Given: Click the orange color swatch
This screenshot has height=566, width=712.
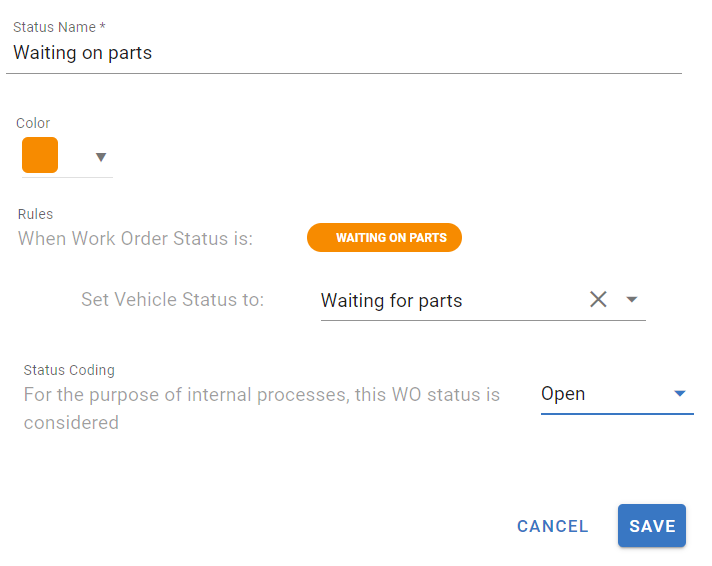Looking at the screenshot, I should pyautogui.click(x=40, y=155).
